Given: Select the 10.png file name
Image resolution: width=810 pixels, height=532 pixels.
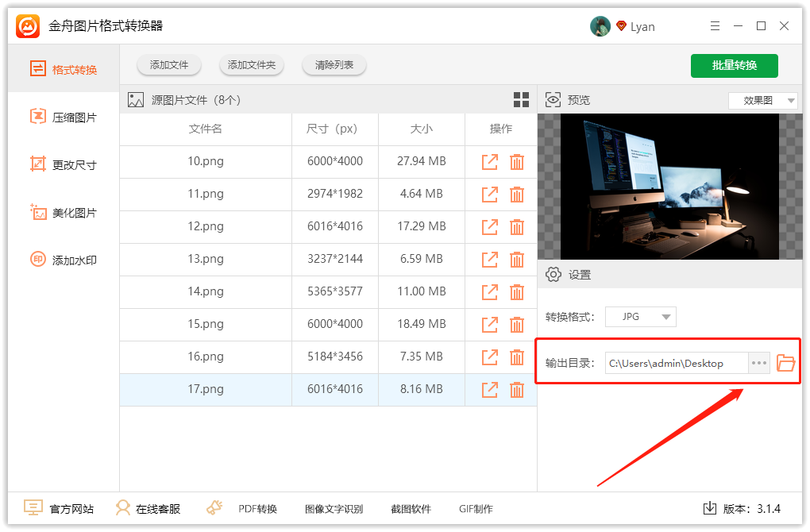Looking at the screenshot, I should 206,161.
